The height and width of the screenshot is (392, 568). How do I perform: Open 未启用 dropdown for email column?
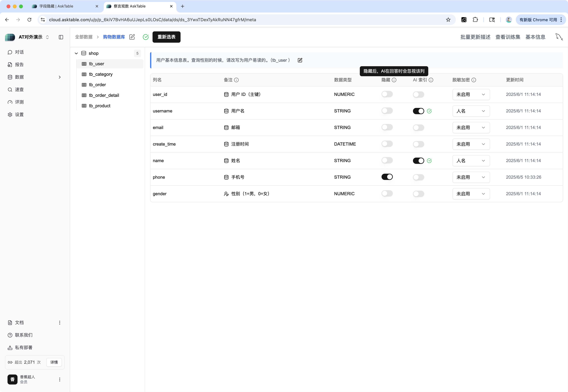click(x=471, y=127)
